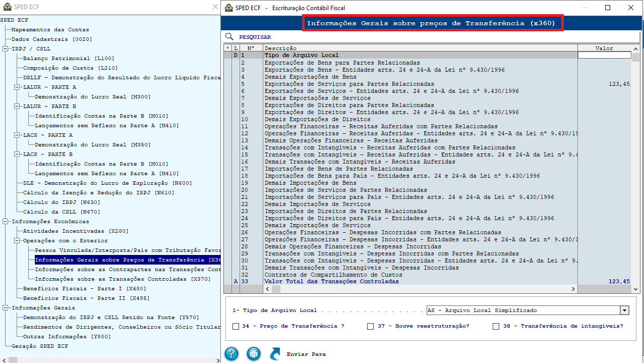
Task: Collapse LALUR - PARTE A node
Action: point(17,87)
